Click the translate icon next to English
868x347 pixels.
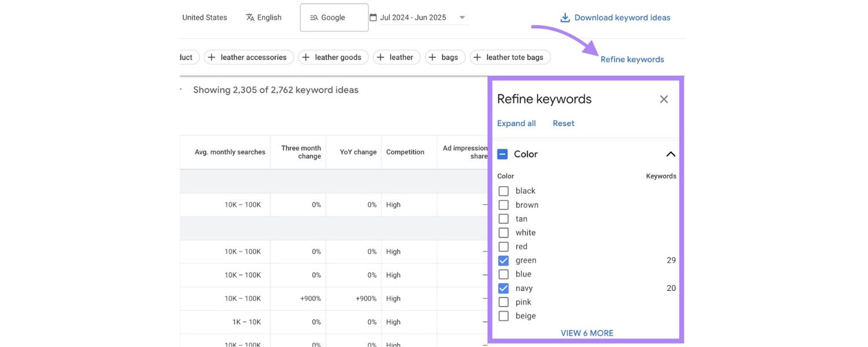250,17
